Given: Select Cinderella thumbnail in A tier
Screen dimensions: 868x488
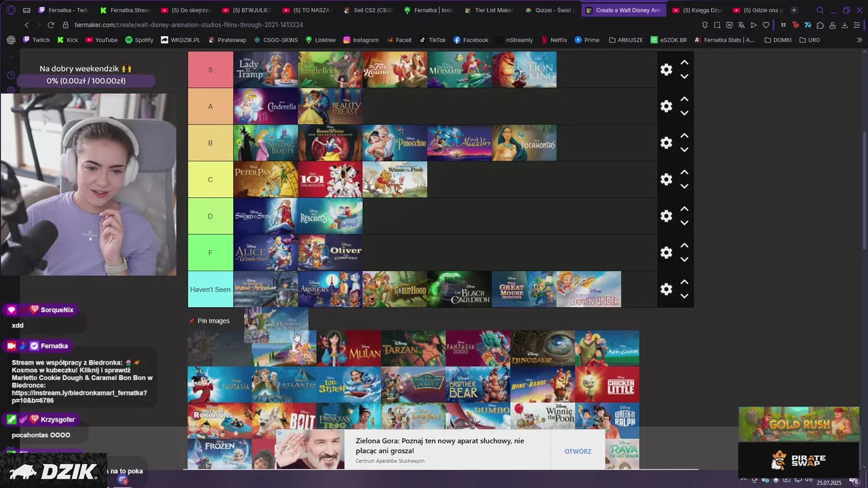Looking at the screenshot, I should [x=266, y=106].
